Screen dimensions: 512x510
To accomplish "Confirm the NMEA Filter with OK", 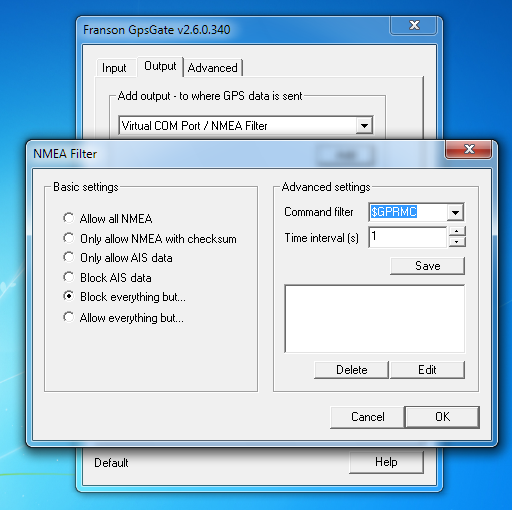I will (x=442, y=417).
